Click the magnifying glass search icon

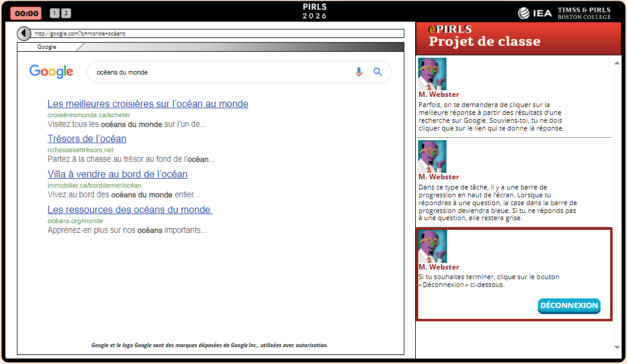tap(378, 72)
